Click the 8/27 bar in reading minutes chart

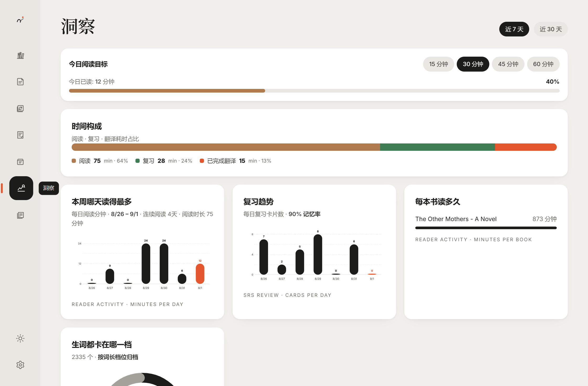tap(110, 276)
